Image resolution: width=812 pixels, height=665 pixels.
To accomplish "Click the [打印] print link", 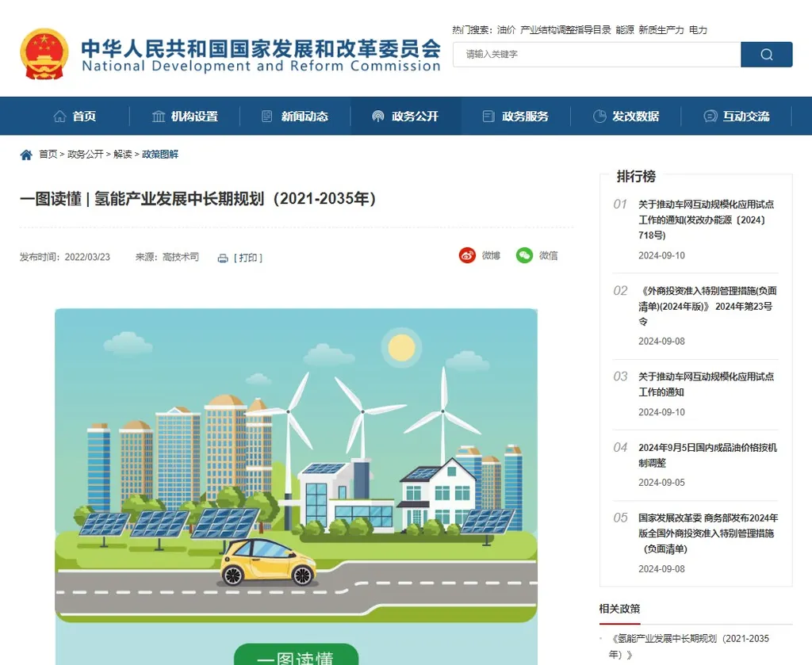I will tap(248, 258).
